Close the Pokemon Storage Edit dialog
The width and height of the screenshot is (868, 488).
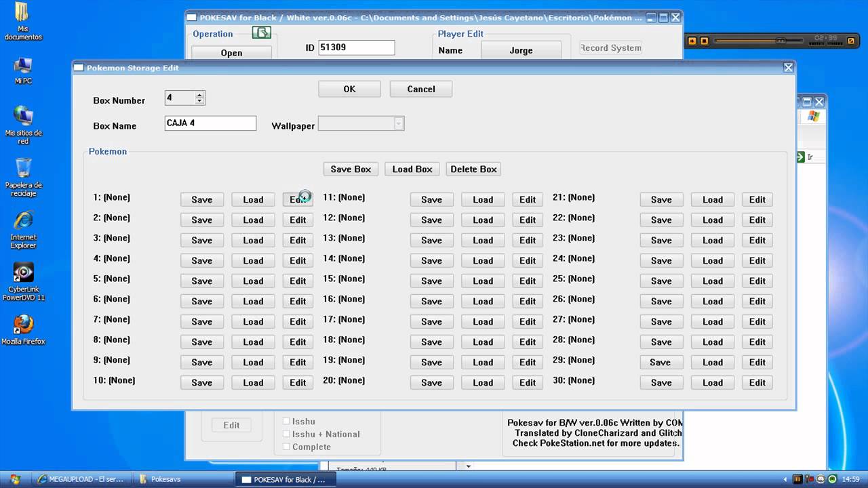[788, 68]
